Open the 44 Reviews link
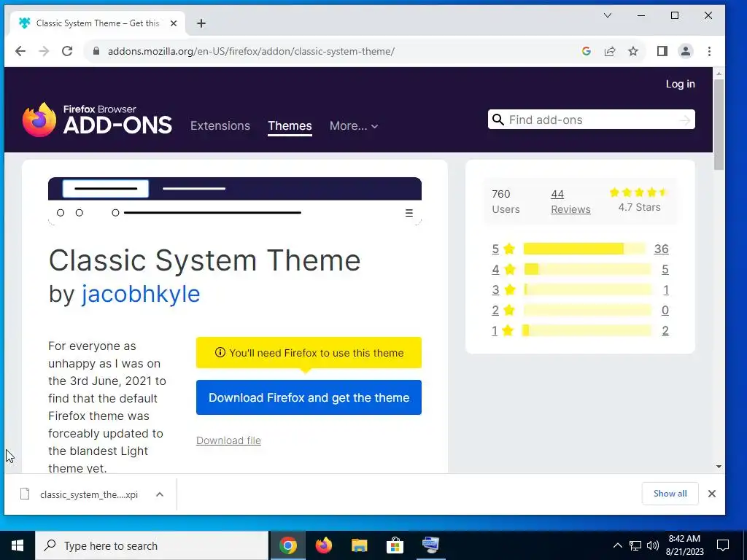 pyautogui.click(x=570, y=201)
